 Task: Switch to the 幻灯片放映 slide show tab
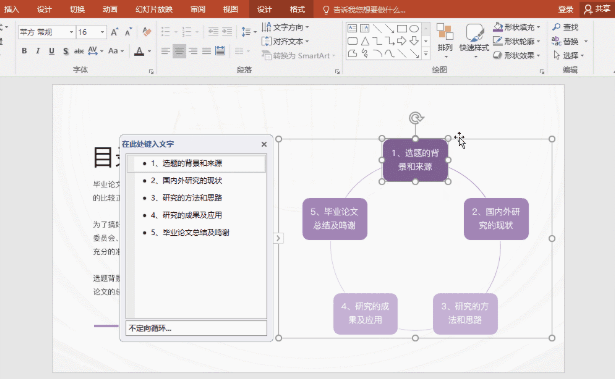(x=154, y=9)
